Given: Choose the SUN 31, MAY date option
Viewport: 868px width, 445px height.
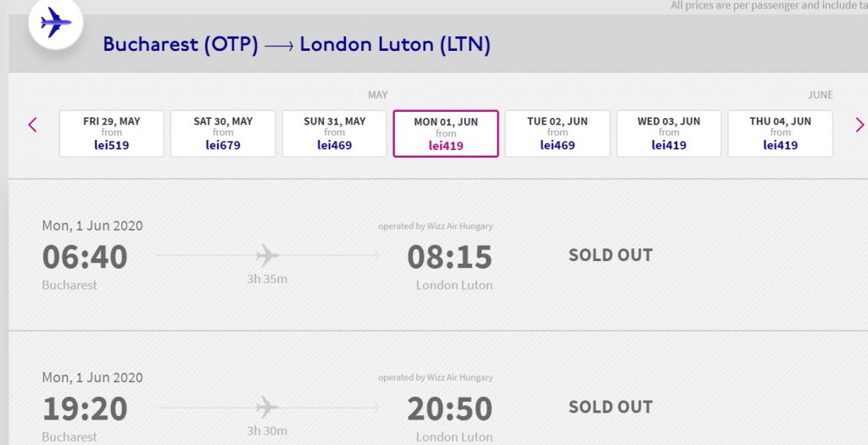Looking at the screenshot, I should (x=334, y=133).
